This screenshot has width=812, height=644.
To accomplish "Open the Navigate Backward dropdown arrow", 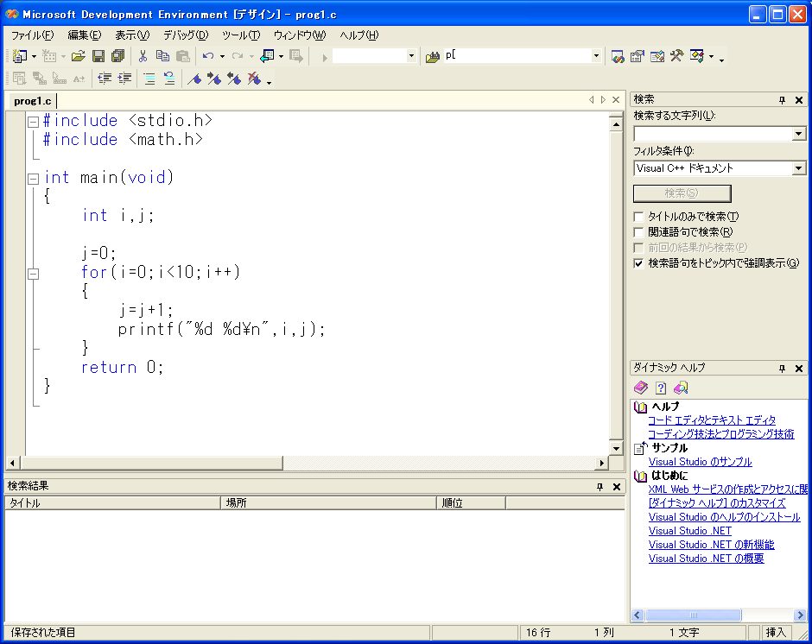I will pyautogui.click(x=282, y=56).
